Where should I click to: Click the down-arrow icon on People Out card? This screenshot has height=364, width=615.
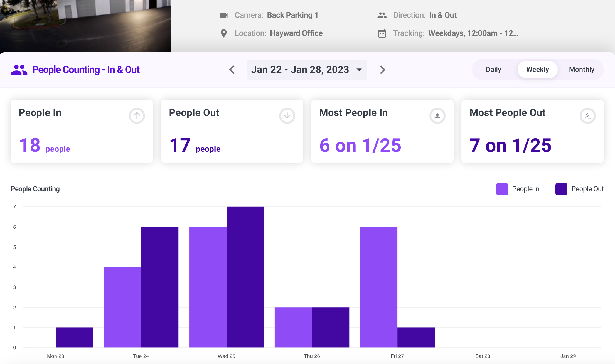click(287, 116)
